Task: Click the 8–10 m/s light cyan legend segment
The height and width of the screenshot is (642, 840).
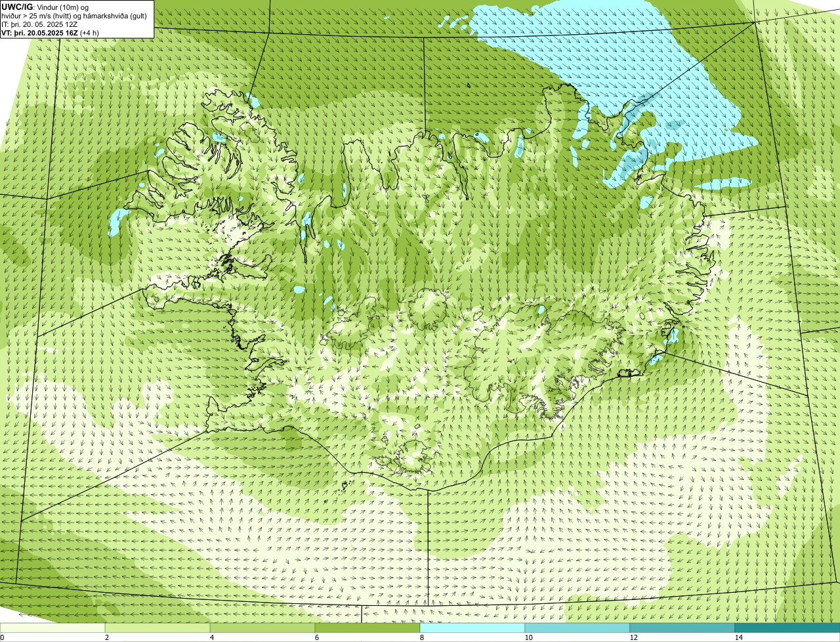Action: (472, 628)
